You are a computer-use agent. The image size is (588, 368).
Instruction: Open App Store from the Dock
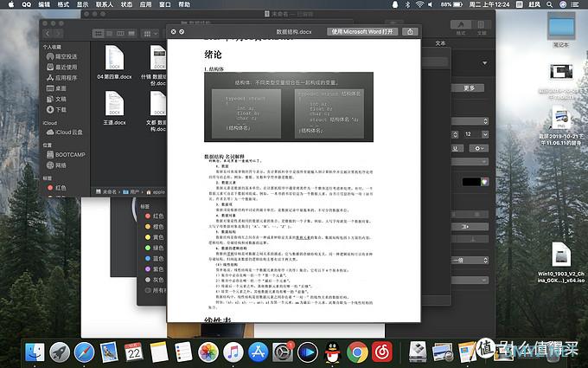pyautogui.click(x=258, y=352)
